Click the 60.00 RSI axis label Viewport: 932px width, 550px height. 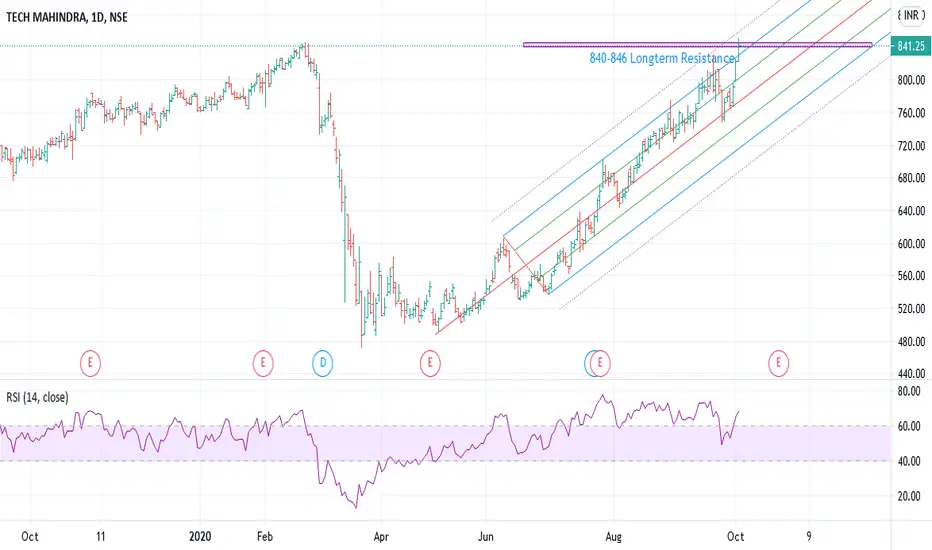pyautogui.click(x=909, y=426)
